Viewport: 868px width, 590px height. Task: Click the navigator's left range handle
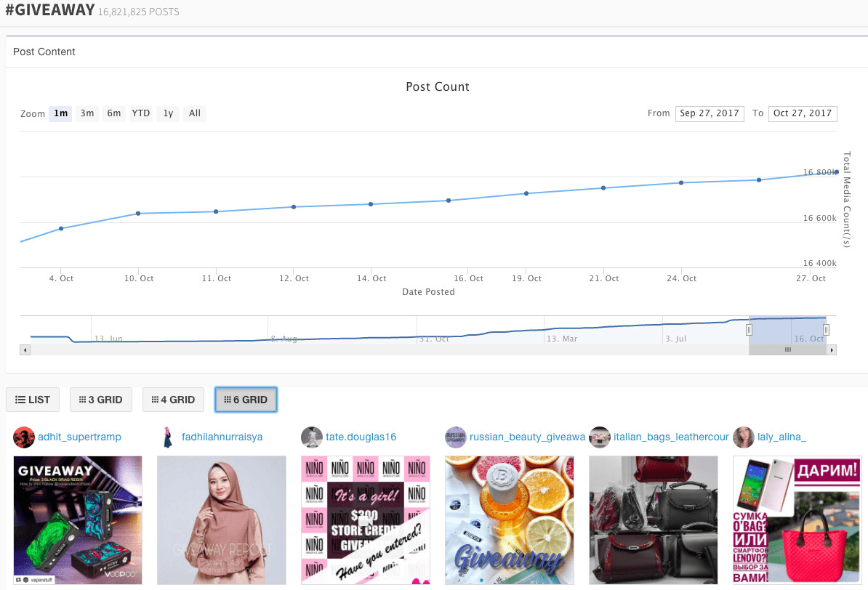pos(749,330)
